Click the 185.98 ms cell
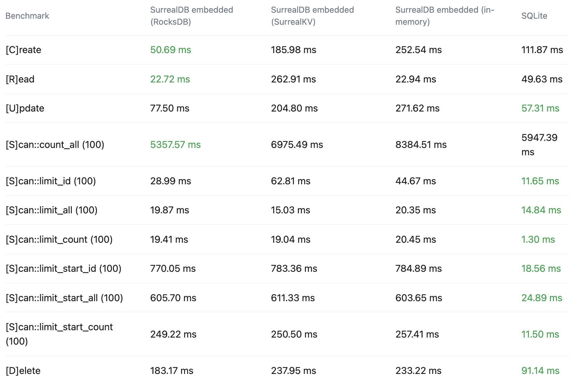The height and width of the screenshot is (392, 575). coord(294,50)
